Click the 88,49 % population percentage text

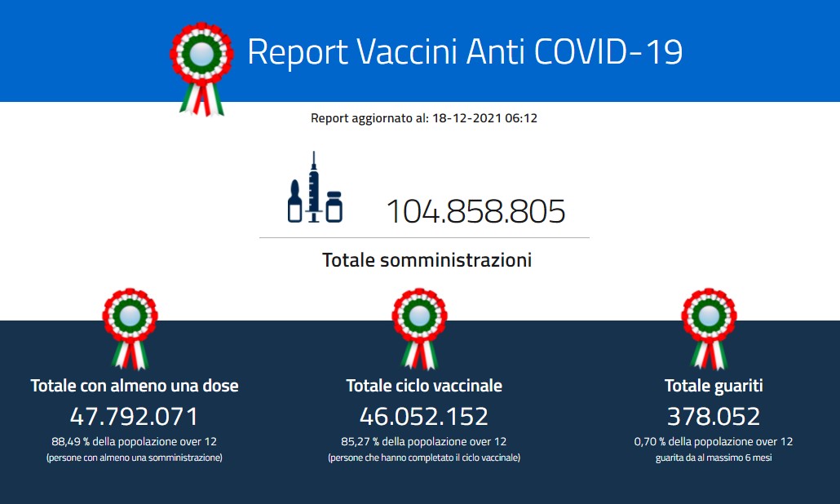[135, 441]
